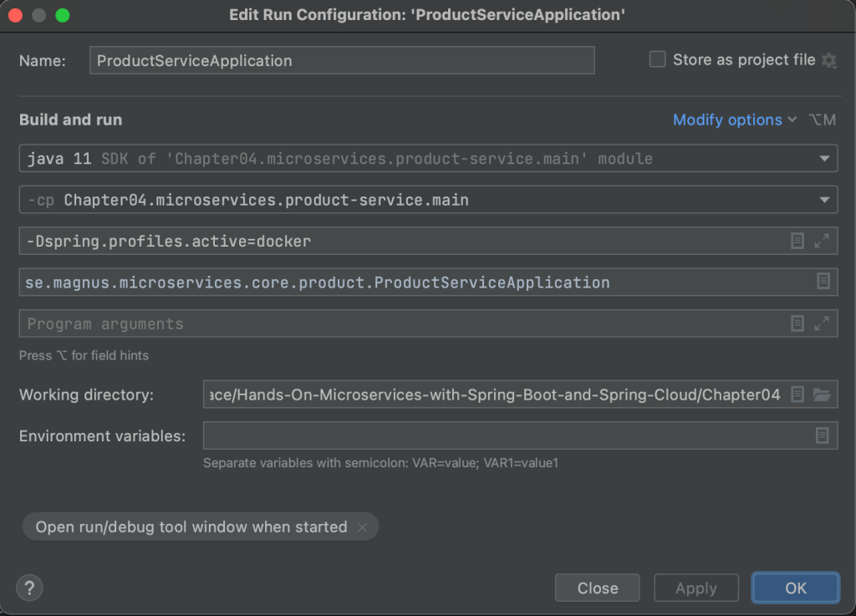Click the main class browse document icon
The height and width of the screenshot is (616, 856).
[823, 282]
